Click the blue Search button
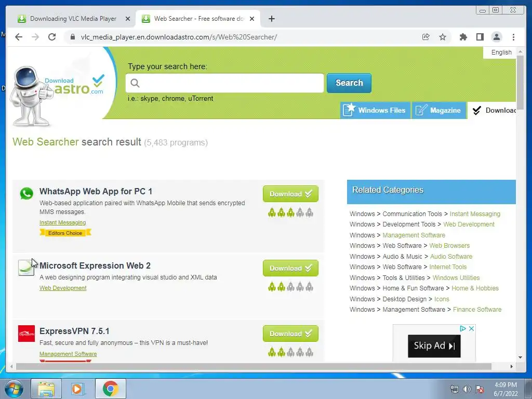The height and width of the screenshot is (399, 532). click(349, 83)
